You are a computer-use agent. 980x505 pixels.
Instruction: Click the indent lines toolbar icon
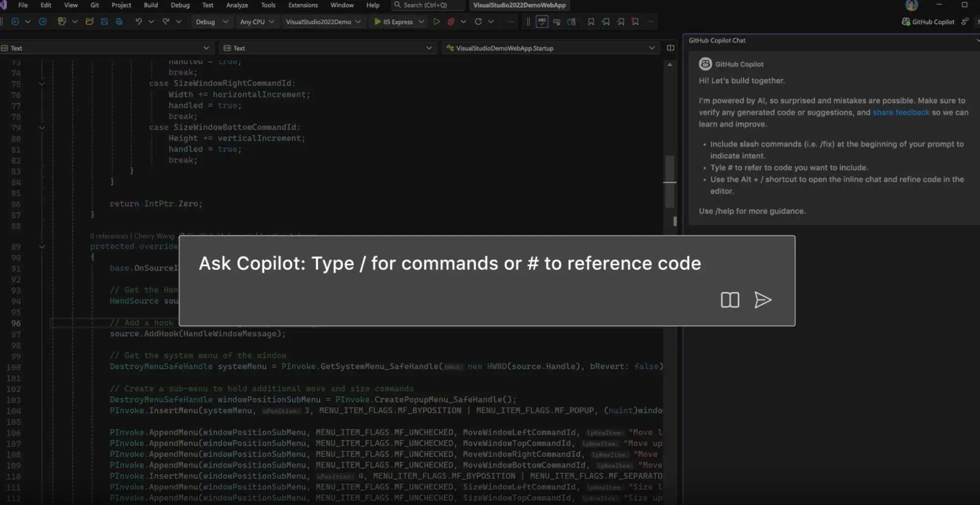coord(572,22)
